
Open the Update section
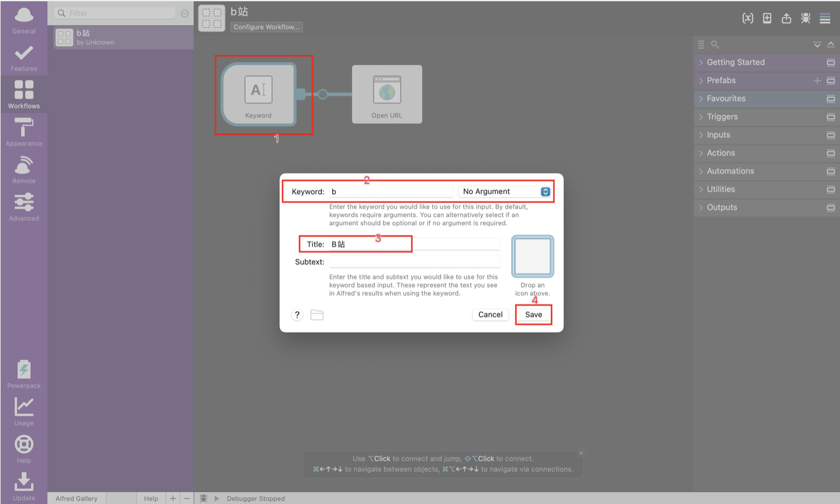(x=24, y=486)
